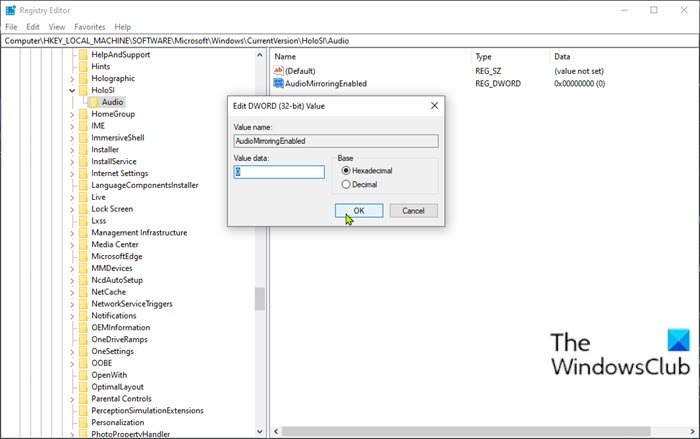Click the NetCache folder icon
This screenshot has height=439, width=700.
pos(83,292)
